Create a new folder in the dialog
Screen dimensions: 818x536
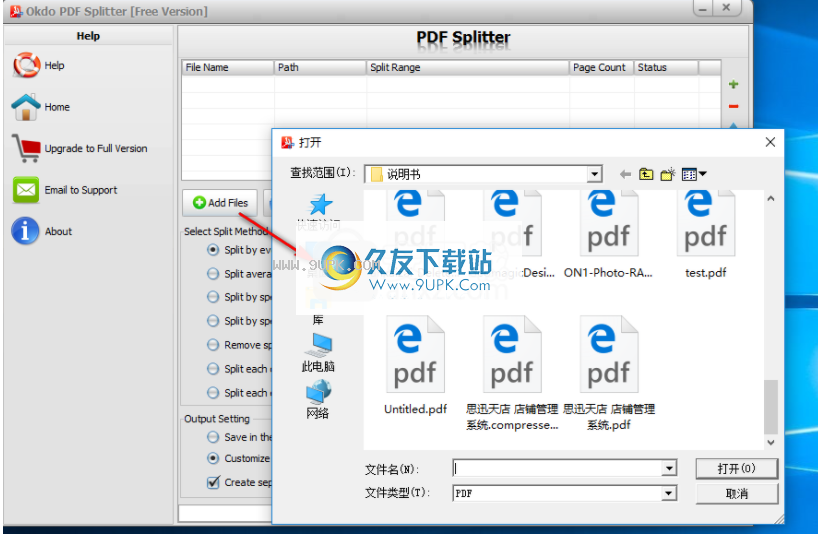coord(668,174)
